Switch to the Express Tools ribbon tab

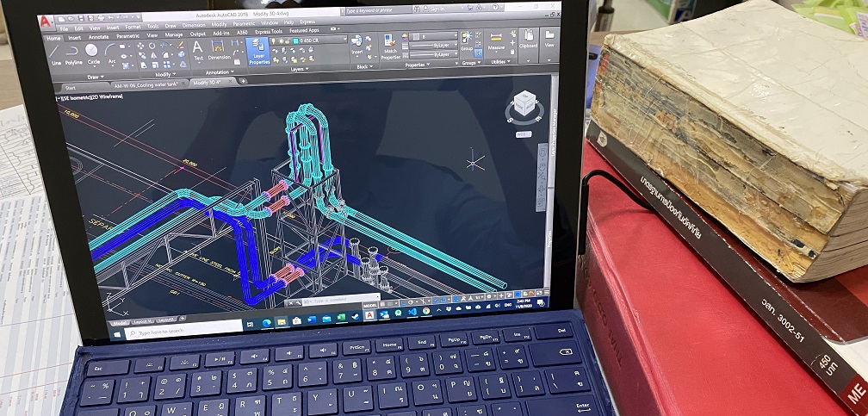click(269, 32)
